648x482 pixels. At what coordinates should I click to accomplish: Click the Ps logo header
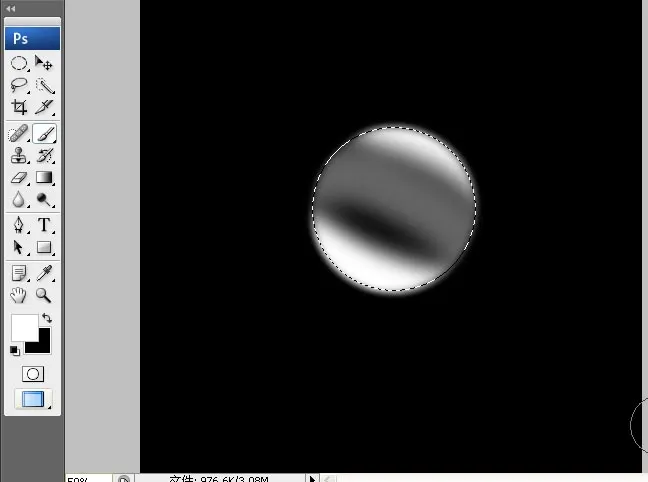click(x=32, y=38)
